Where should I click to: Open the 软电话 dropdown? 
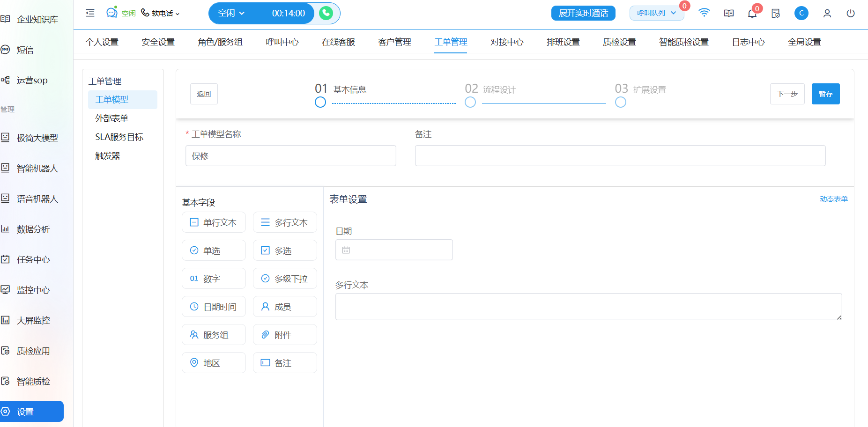(x=160, y=13)
